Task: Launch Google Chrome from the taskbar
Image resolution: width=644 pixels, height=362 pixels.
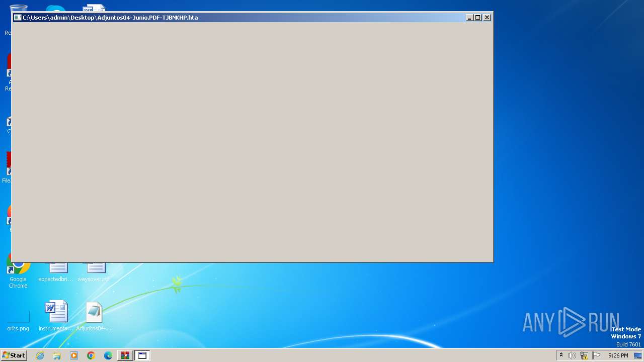Action: 91,355
